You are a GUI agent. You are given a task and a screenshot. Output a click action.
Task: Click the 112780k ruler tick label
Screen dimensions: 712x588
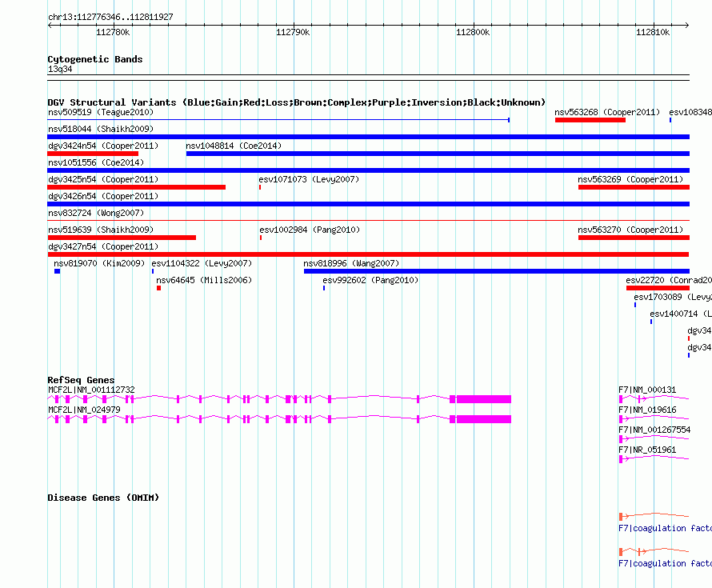pos(113,32)
